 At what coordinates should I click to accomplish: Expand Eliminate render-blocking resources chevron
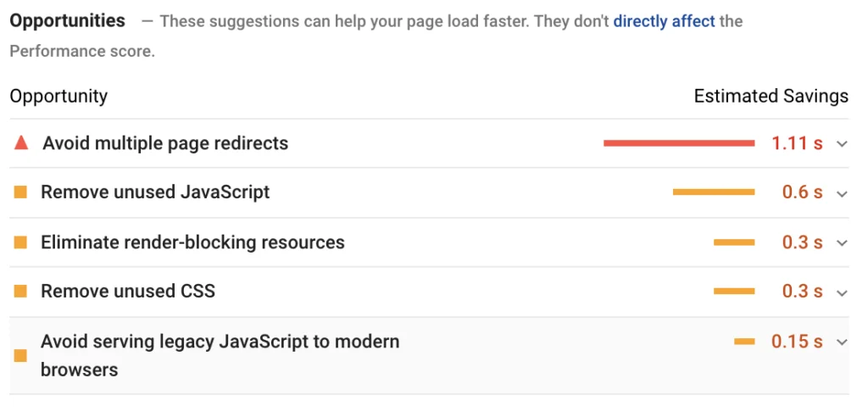tap(842, 243)
